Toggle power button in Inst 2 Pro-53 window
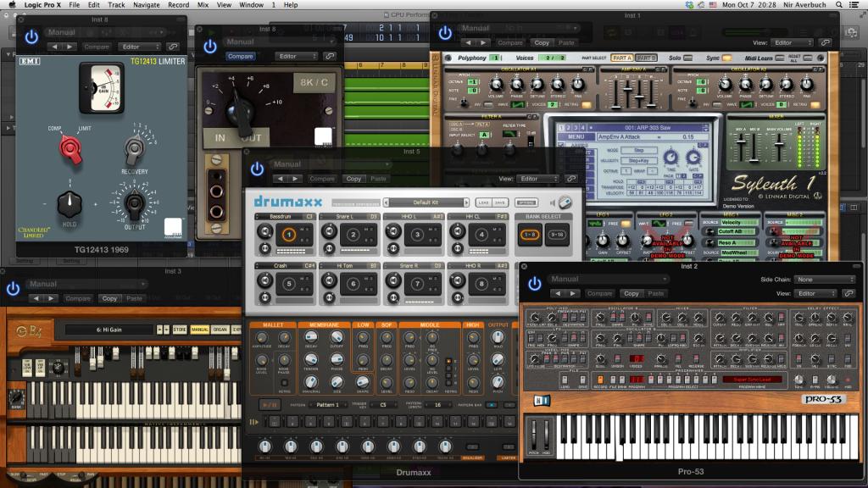This screenshot has width=868, height=488. (534, 284)
